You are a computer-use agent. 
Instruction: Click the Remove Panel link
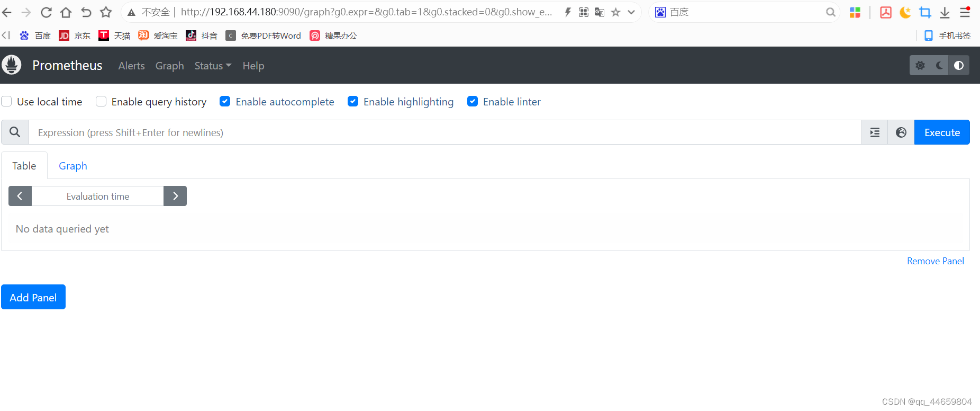[936, 261]
